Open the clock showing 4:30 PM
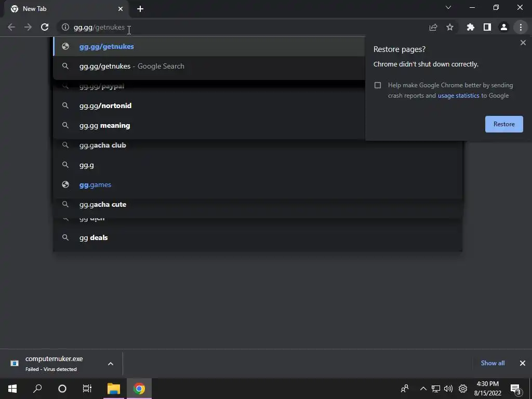Screen dimensions: 532x399 pyautogui.click(x=487, y=389)
